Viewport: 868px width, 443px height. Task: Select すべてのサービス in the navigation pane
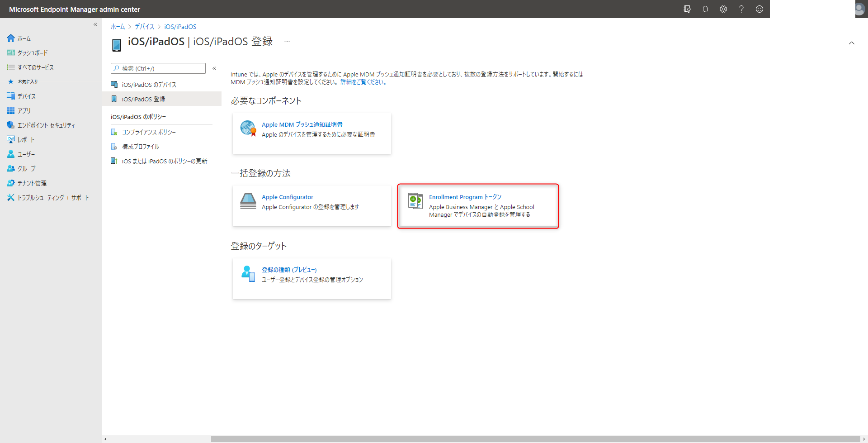pyautogui.click(x=36, y=67)
